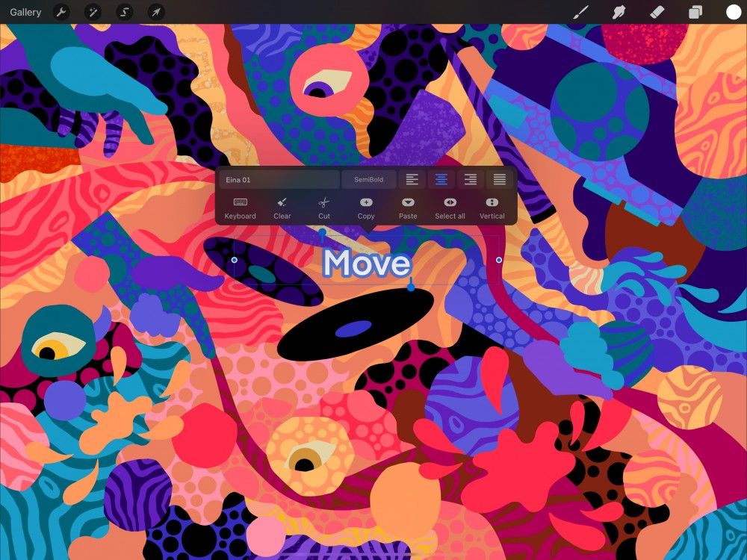
Task: Pick the Paint brush tool
Action: pos(581,12)
